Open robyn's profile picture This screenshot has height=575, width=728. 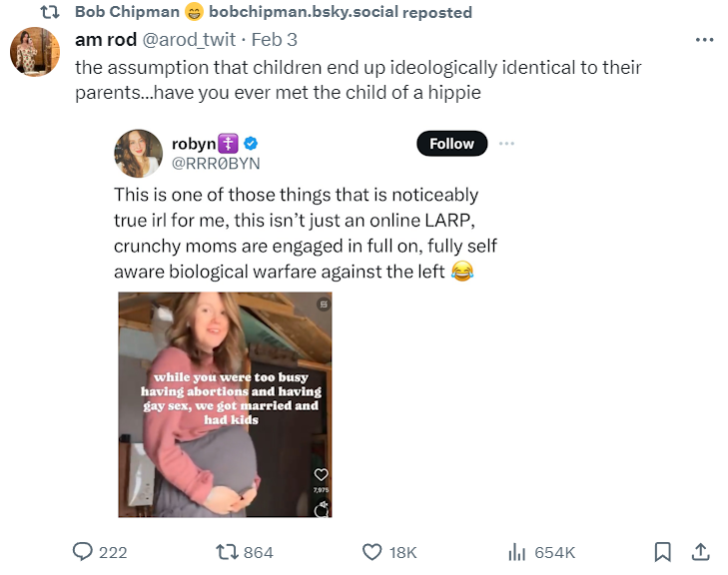[138, 154]
